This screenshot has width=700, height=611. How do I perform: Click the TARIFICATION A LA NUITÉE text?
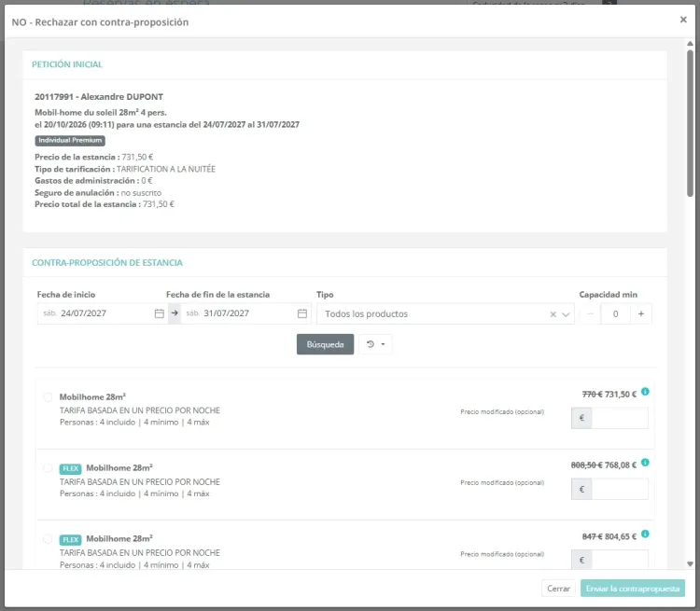pyautogui.click(x=166, y=169)
